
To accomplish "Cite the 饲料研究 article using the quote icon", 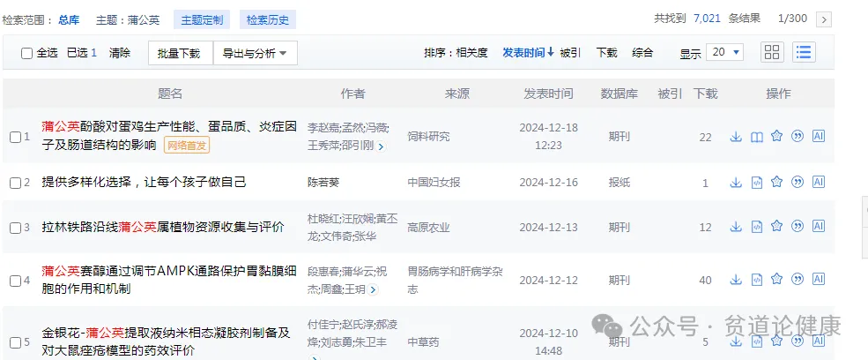I will pyautogui.click(x=798, y=136).
